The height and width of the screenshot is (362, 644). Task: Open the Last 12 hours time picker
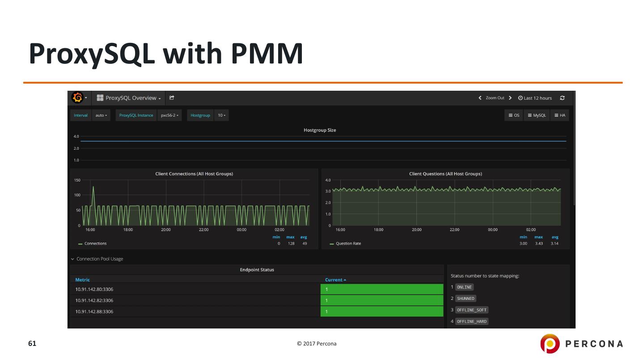pyautogui.click(x=535, y=98)
